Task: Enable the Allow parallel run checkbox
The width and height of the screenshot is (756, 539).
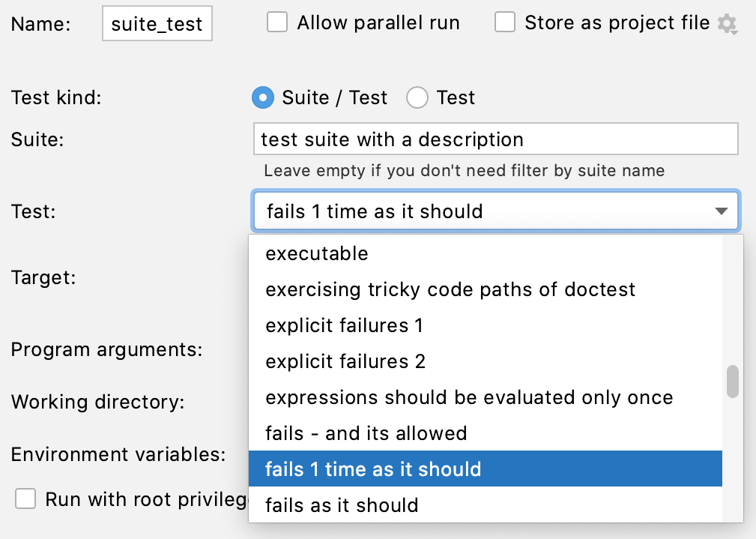Action: [x=277, y=22]
